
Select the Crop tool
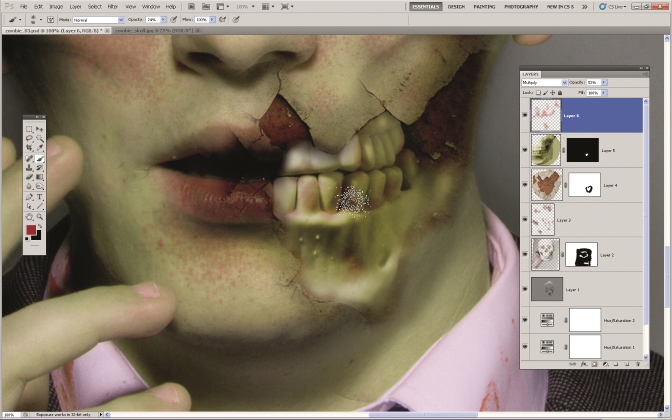coord(29,148)
